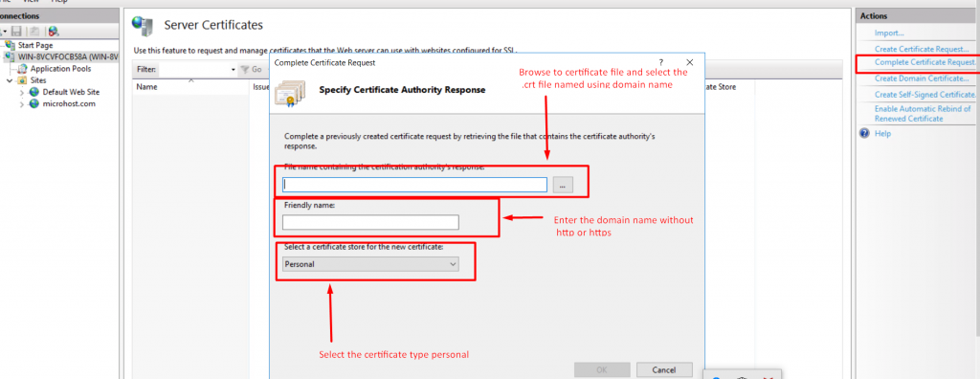Expand the Default Web Site node

pyautogui.click(x=22, y=93)
